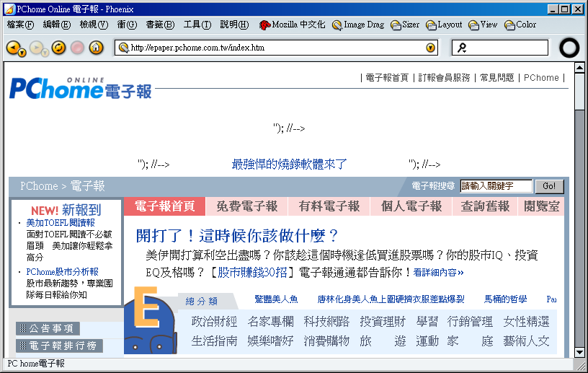Click the 電子報排行榜 sidebar button
This screenshot has width=588, height=373.
[x=59, y=346]
